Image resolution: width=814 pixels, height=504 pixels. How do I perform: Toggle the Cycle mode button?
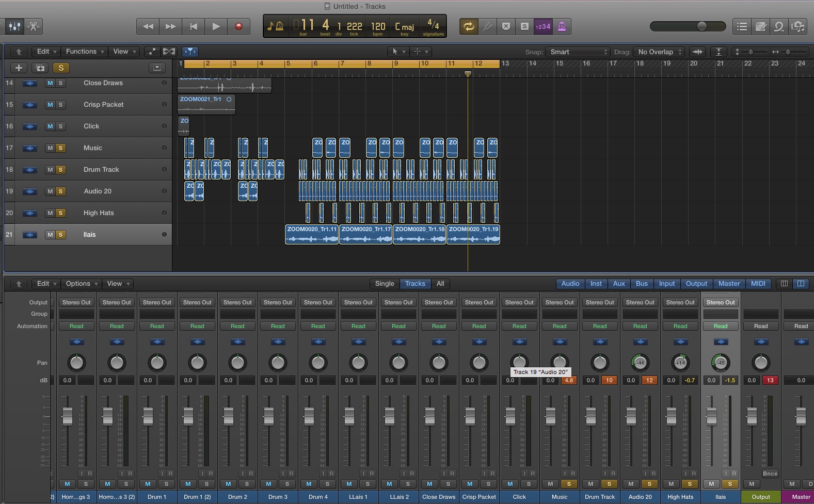pyautogui.click(x=469, y=26)
